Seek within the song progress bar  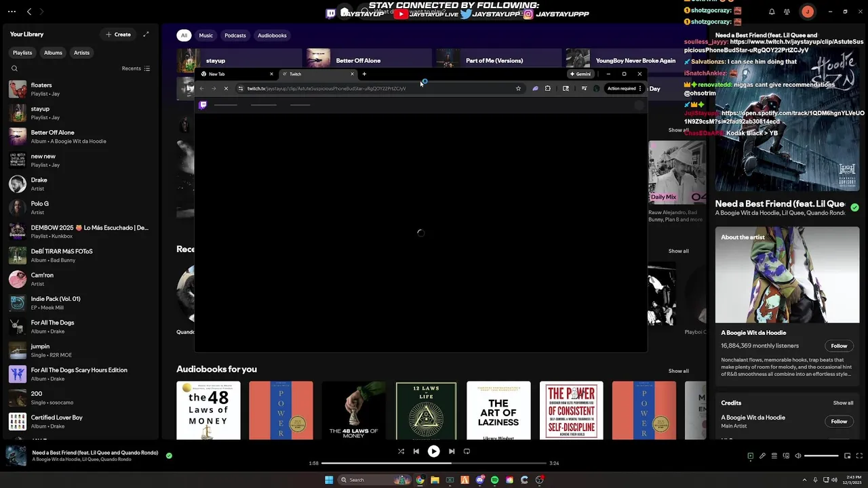(434, 463)
